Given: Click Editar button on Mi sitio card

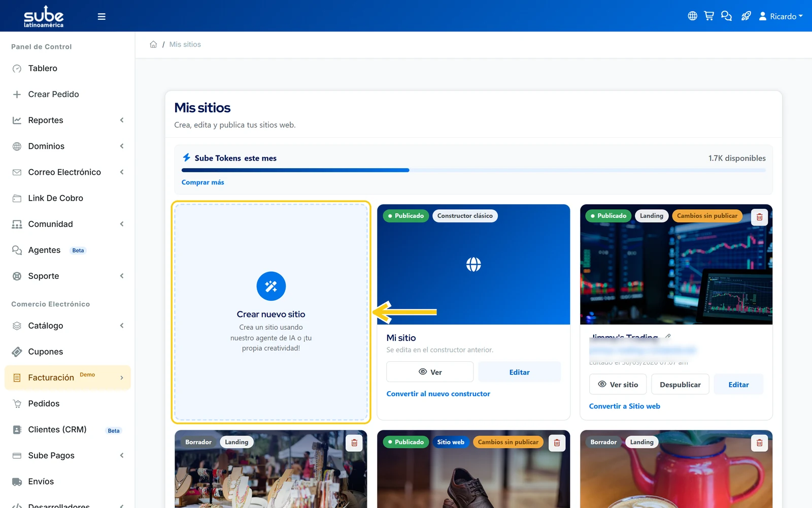Looking at the screenshot, I should [x=519, y=372].
